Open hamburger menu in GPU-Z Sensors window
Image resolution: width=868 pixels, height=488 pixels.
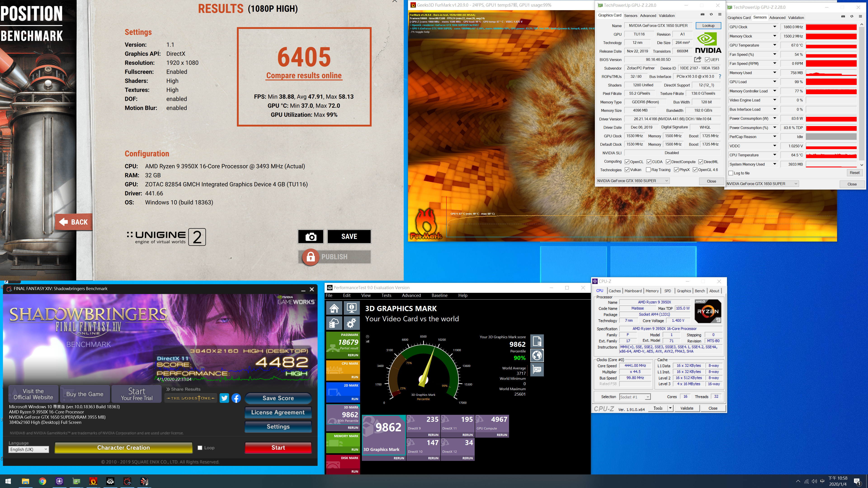860,16
